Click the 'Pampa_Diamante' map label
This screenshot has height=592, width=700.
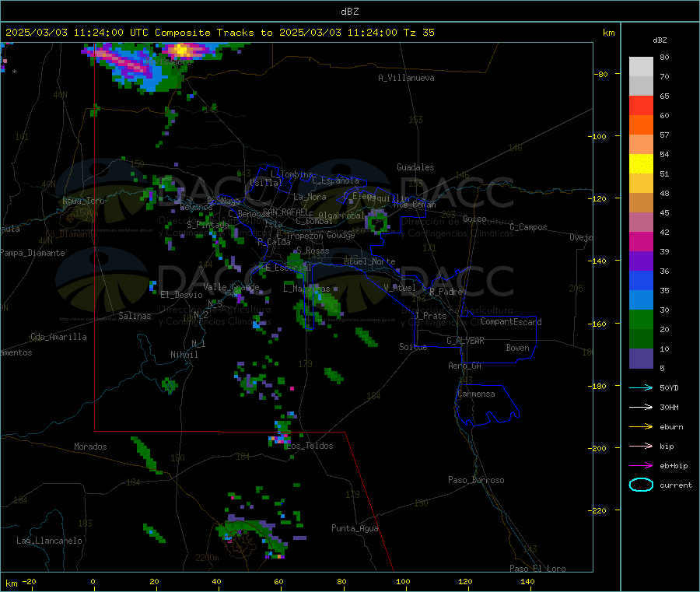[33, 253]
